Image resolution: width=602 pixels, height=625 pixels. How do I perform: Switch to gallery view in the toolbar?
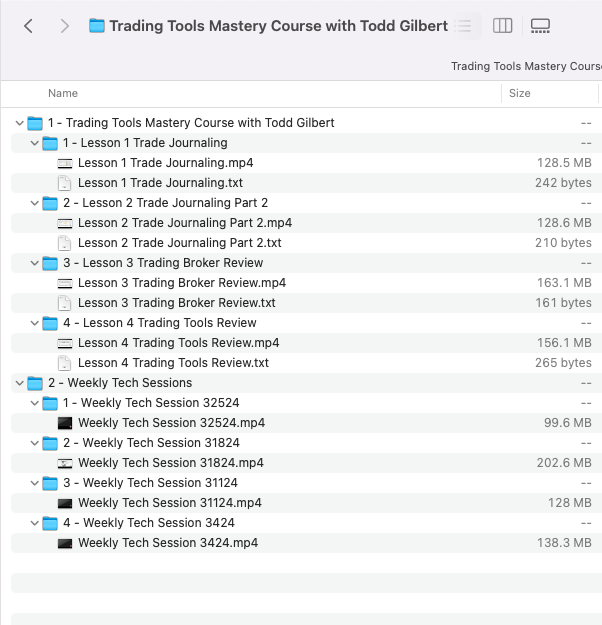pyautogui.click(x=540, y=26)
